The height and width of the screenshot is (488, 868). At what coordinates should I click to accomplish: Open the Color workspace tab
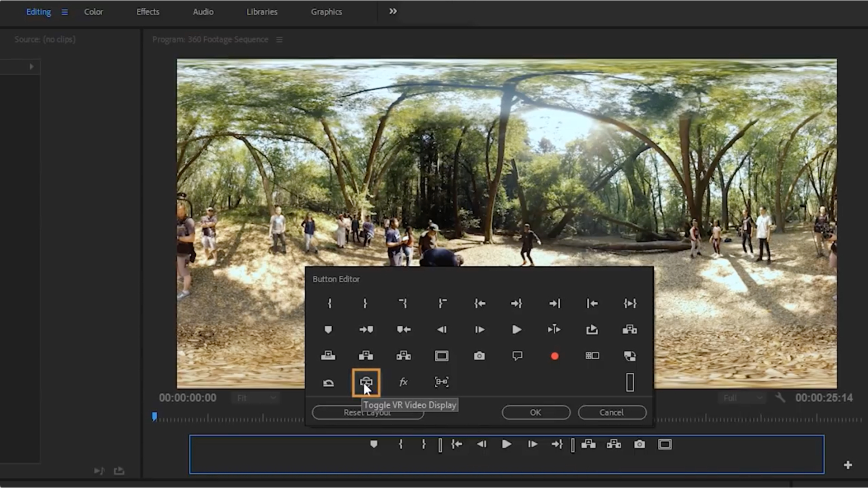coord(93,12)
